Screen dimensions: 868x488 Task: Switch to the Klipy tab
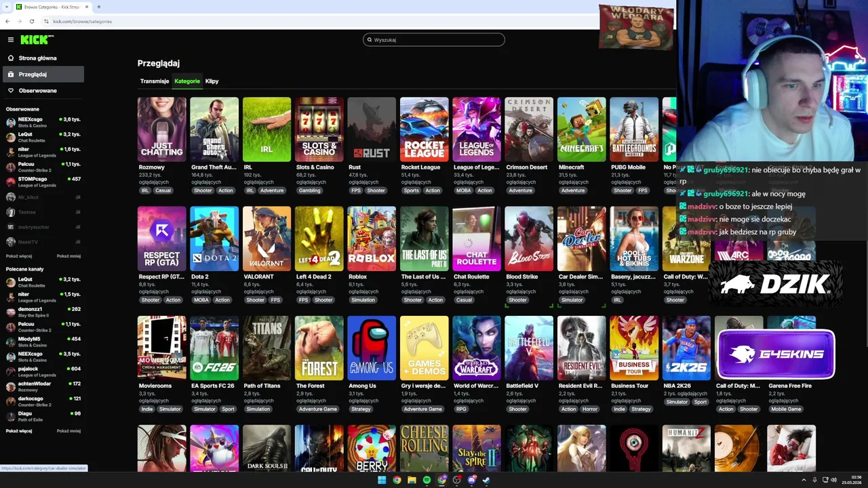(212, 81)
